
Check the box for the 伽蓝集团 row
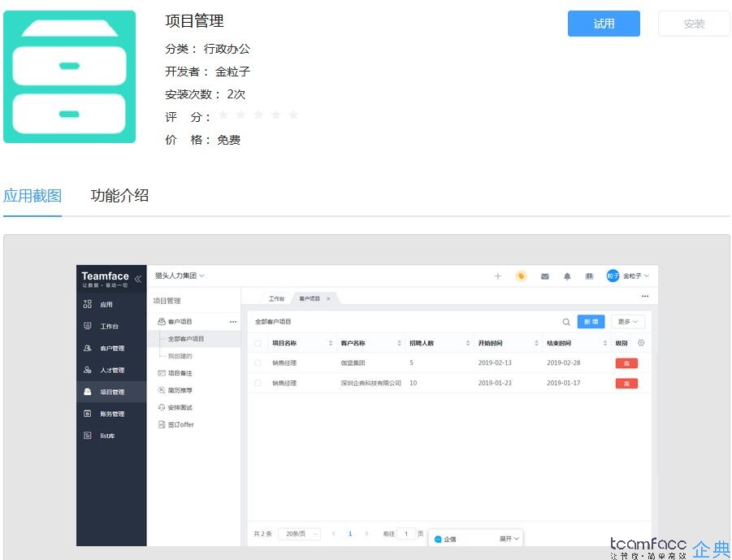click(258, 362)
